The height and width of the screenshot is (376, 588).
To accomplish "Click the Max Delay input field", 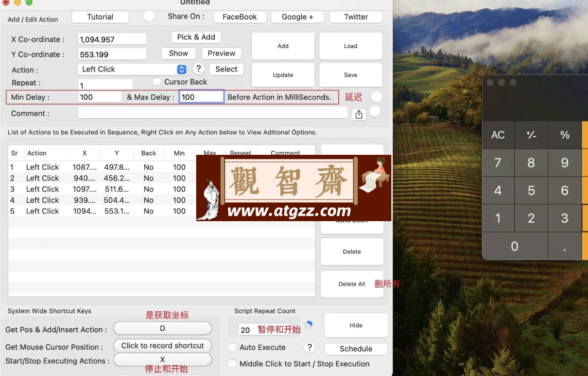I will (x=201, y=97).
